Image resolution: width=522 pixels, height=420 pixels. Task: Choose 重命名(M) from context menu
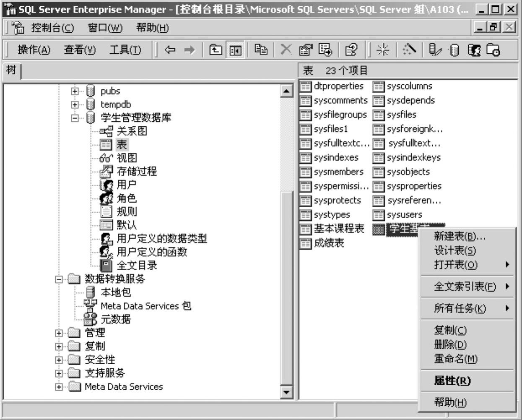click(x=467, y=359)
